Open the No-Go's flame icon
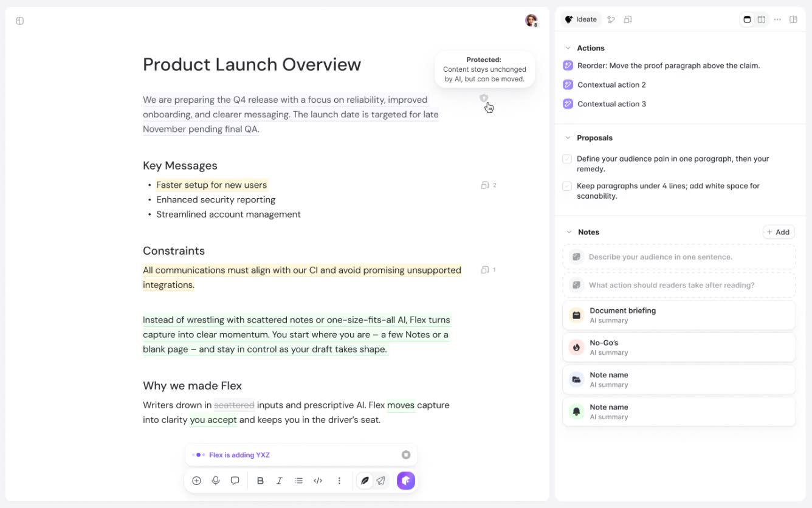This screenshot has height=508, width=812. tap(577, 348)
